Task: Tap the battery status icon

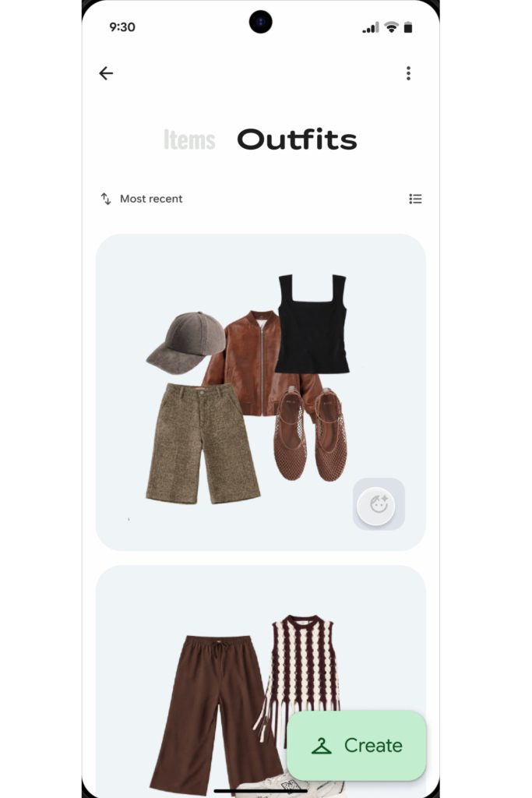Action: pyautogui.click(x=408, y=27)
